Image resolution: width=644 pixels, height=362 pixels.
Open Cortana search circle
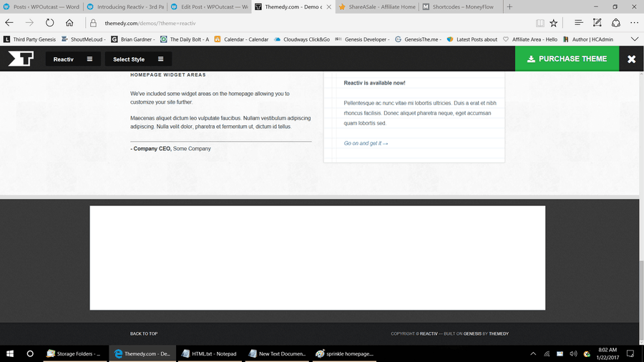coord(30,353)
